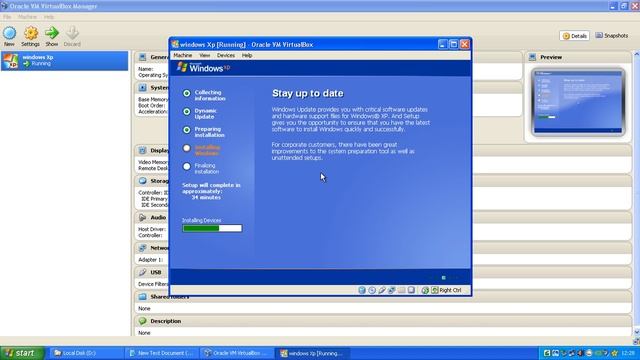Screen dimensions: 640x360
Task: Select the Installing Windows step indicator
Action: [x=187, y=148]
